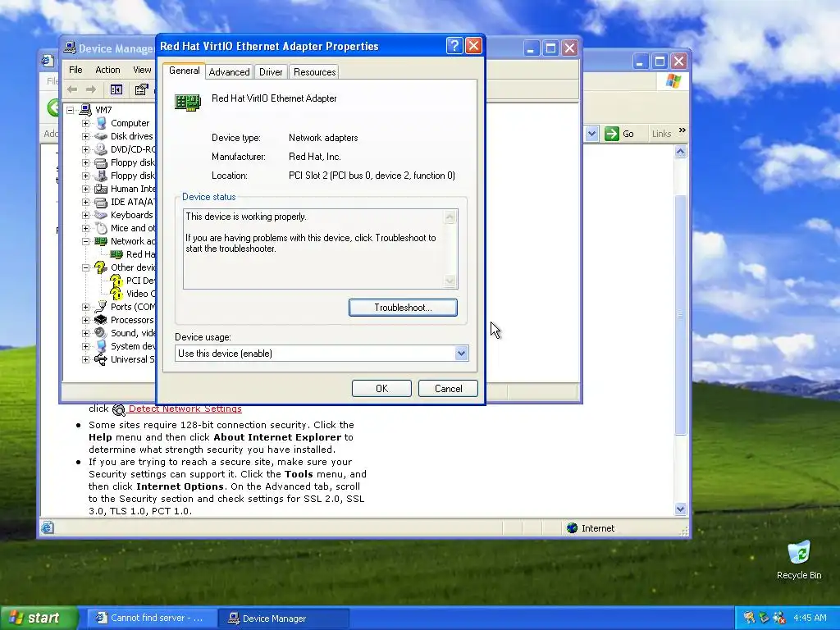Select the Ports (COM & LPT) icon
Image resolution: width=840 pixels, height=630 pixels.
[x=101, y=307]
